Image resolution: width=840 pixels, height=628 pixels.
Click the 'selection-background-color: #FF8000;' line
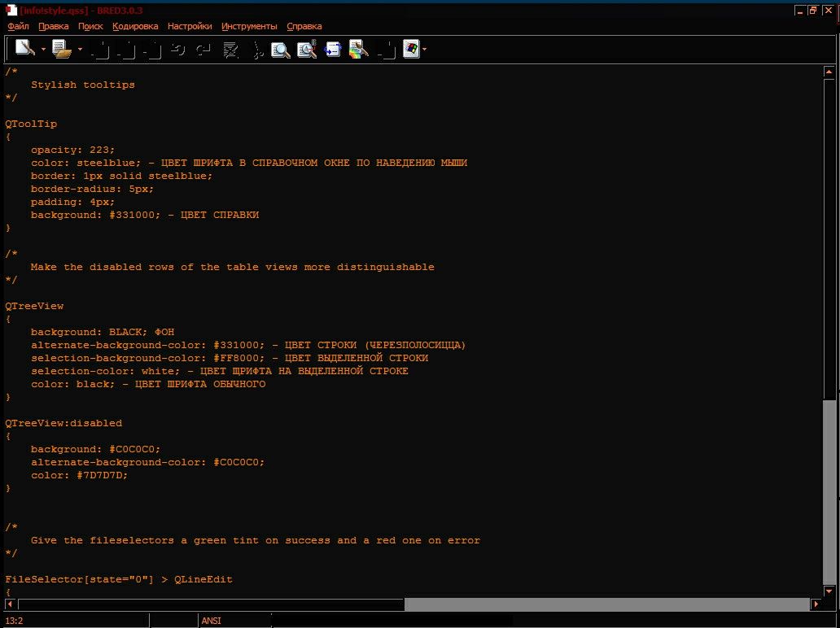(230, 358)
